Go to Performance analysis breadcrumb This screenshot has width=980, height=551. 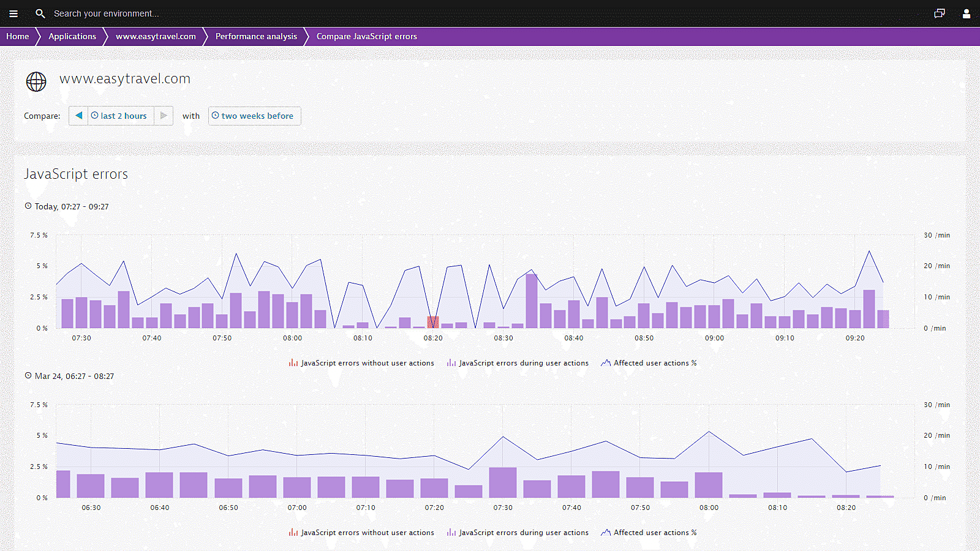click(x=256, y=37)
